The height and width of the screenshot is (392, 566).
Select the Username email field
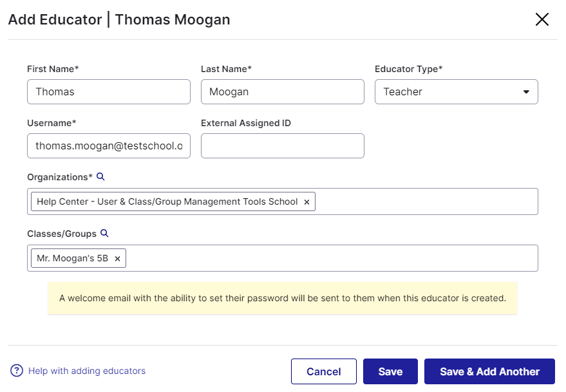[x=108, y=145]
